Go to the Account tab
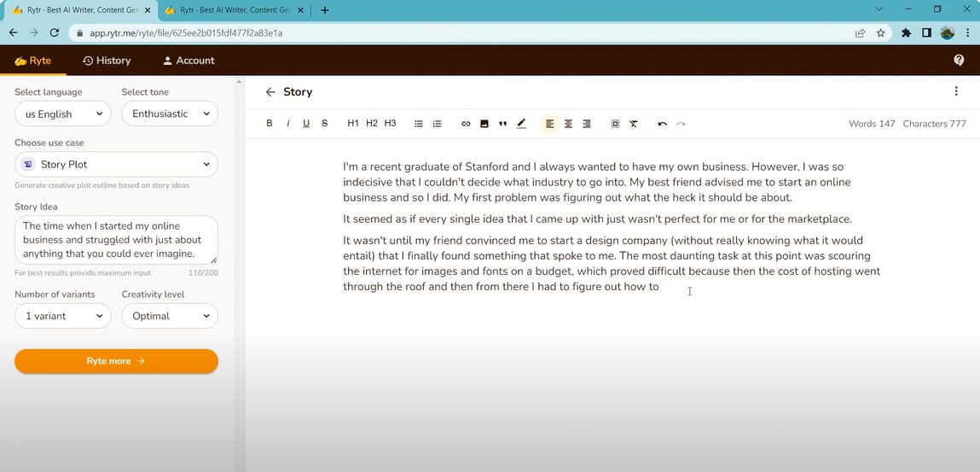980x472 pixels. (x=188, y=61)
